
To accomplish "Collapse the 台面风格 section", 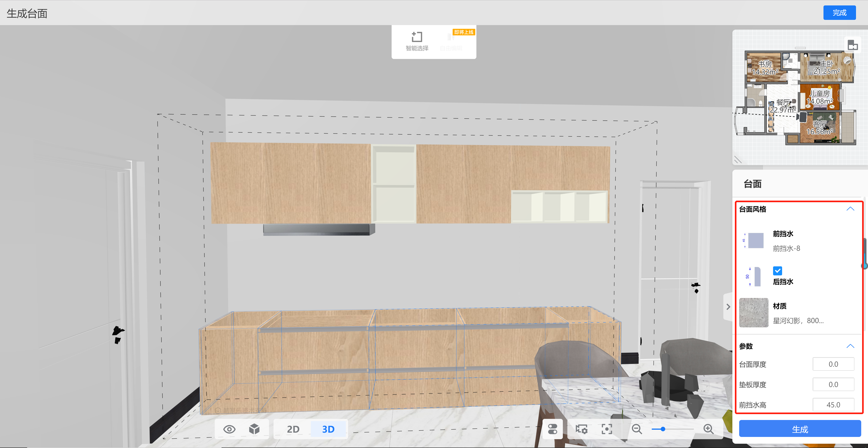I will click(x=850, y=209).
